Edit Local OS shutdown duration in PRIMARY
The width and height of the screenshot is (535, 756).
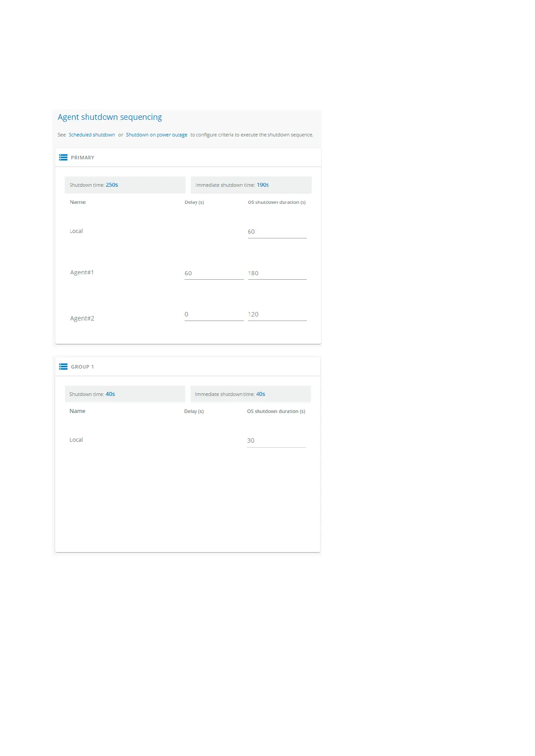point(277,232)
